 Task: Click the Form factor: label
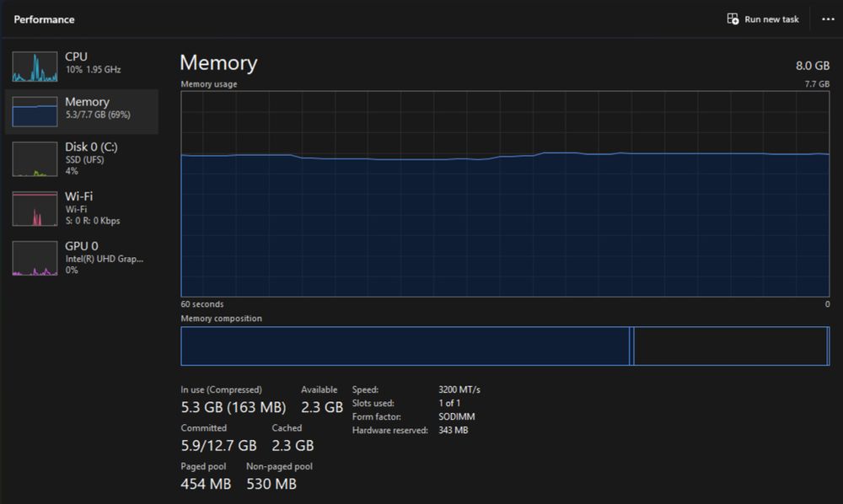tap(376, 416)
